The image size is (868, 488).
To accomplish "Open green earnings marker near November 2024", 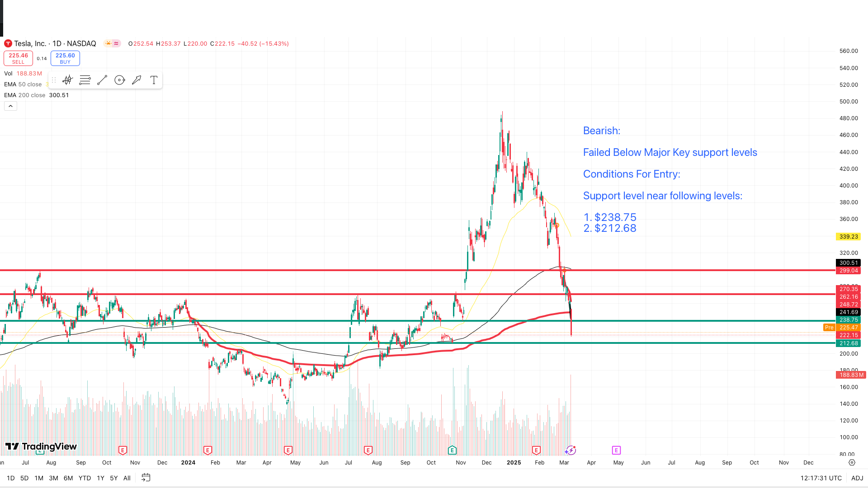I will [x=452, y=450].
